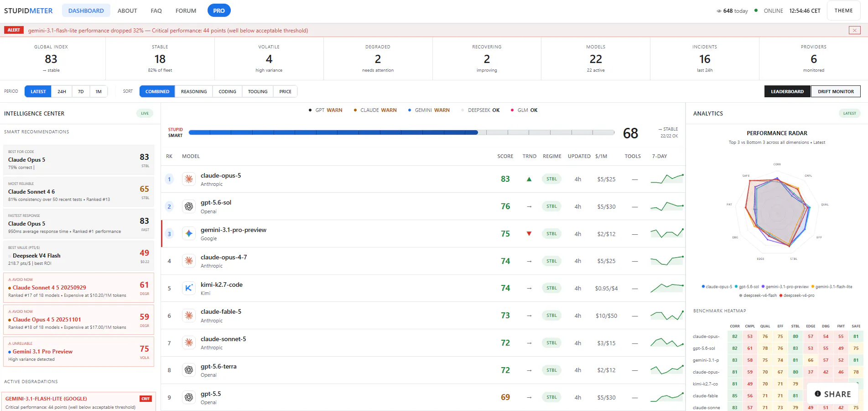Click the Anthropic icon beside claude-opus-5
Viewport: 868px width, 411px height.
pos(189,179)
